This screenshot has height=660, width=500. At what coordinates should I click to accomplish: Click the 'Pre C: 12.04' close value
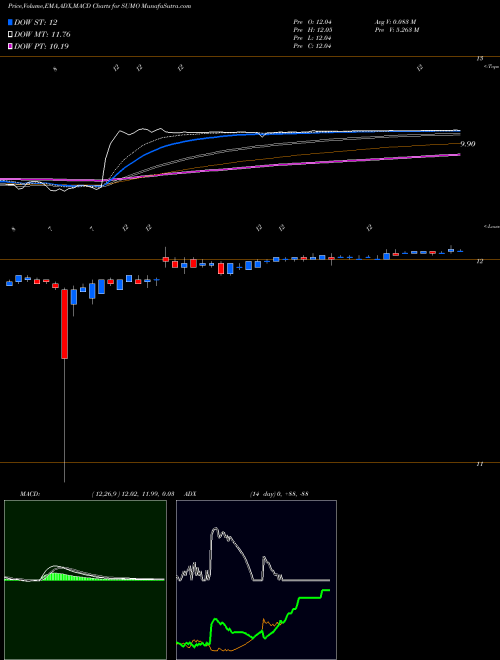[312, 46]
